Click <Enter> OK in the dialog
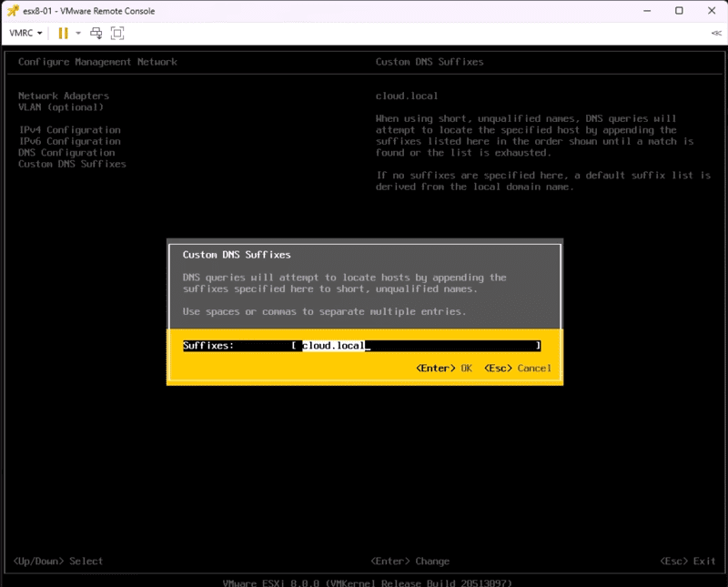728x587 pixels. (x=444, y=369)
